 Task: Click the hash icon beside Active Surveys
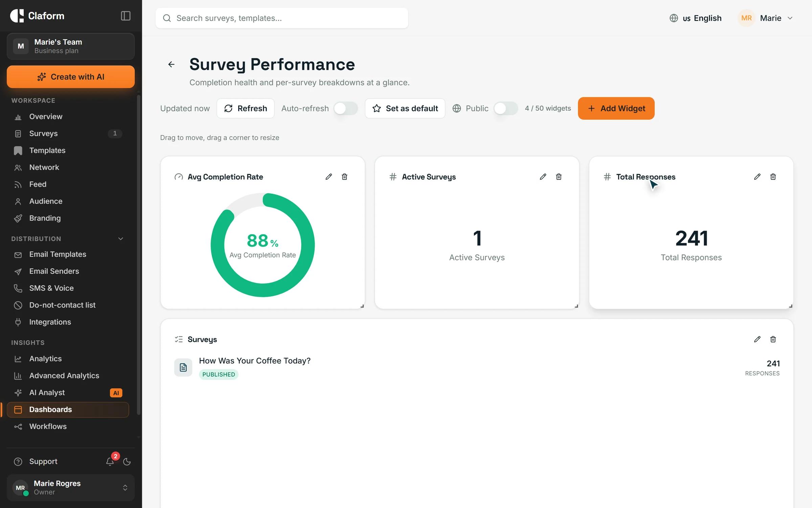(x=393, y=177)
